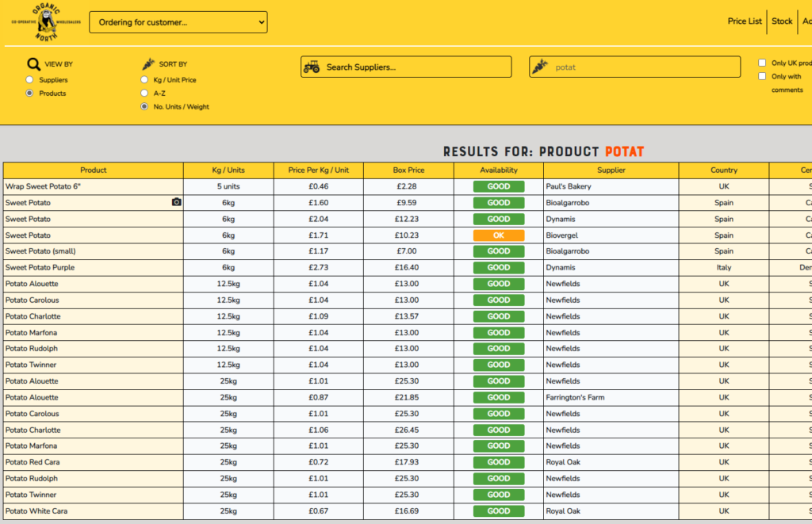
Task: Click the Price Per Kg / Unit header
Action: click(x=319, y=170)
